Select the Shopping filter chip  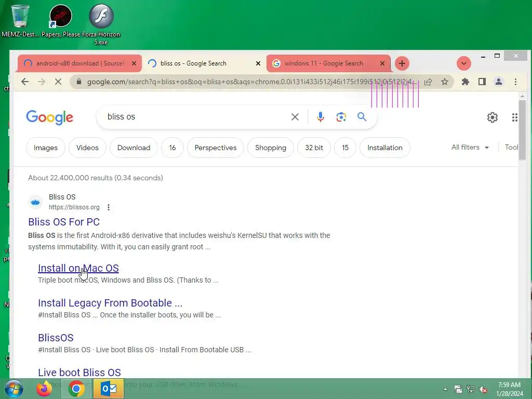click(x=271, y=148)
